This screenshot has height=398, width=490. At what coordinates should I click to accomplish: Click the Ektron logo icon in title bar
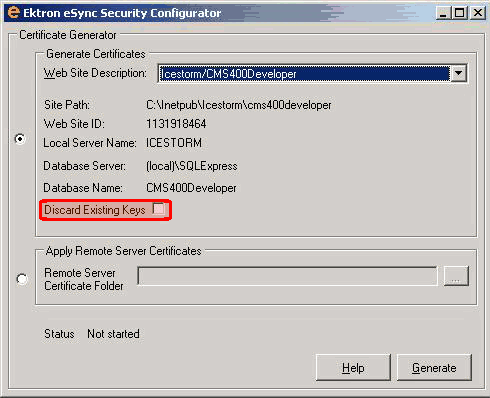click(13, 12)
